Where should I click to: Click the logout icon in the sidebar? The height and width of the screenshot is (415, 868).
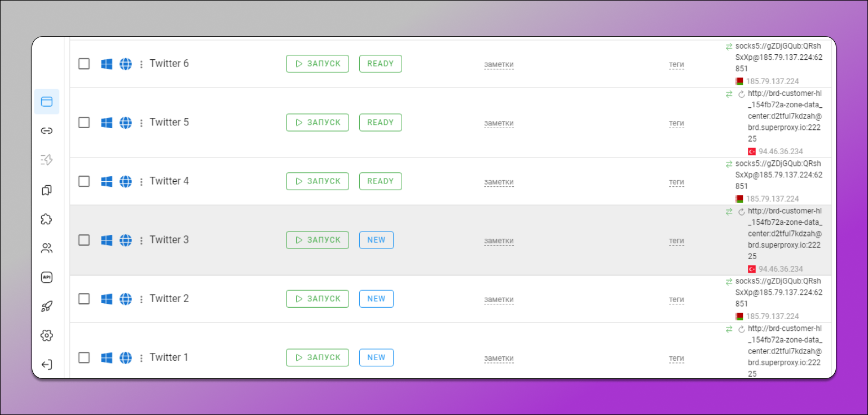click(47, 365)
